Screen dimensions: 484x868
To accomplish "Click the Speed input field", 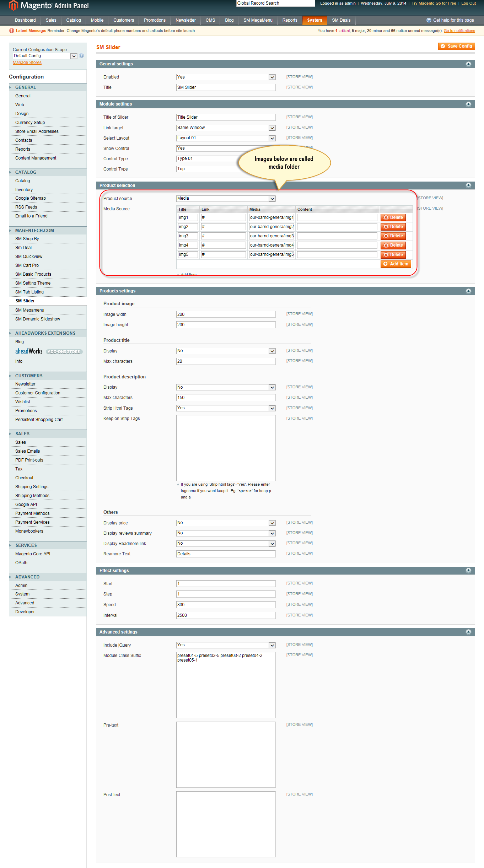I will tap(226, 605).
